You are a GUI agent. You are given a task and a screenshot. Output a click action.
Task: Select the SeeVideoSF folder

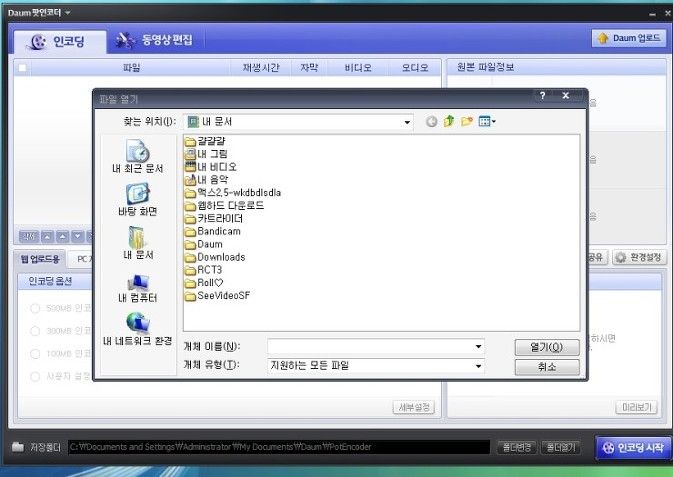pos(218,296)
